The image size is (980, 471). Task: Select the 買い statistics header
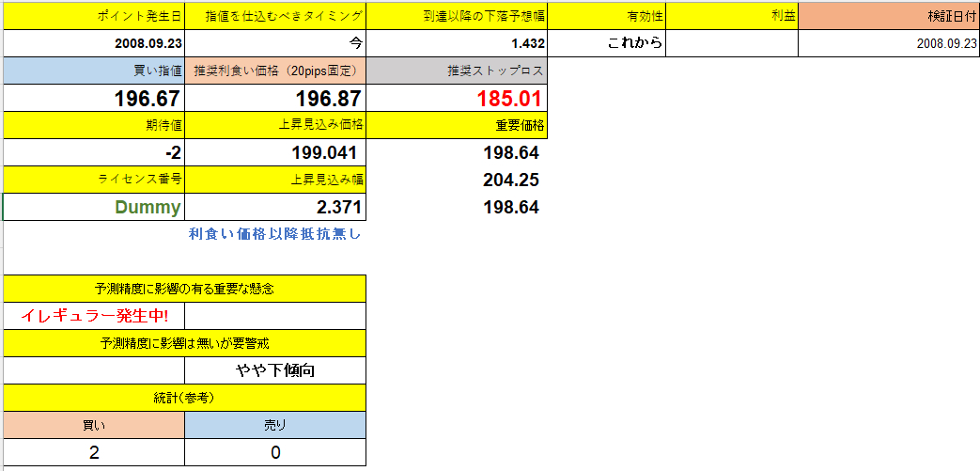94,425
